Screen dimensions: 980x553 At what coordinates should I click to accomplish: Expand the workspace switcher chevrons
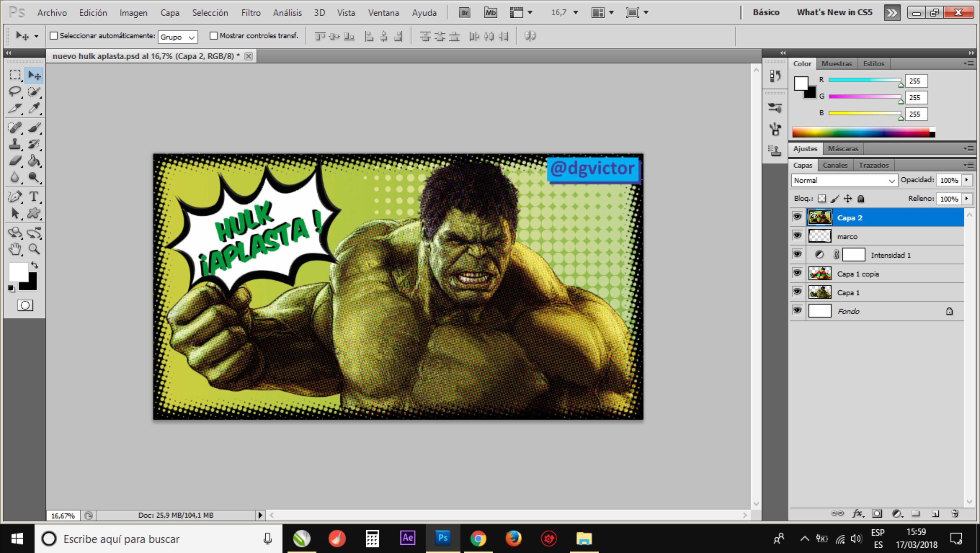tap(892, 13)
